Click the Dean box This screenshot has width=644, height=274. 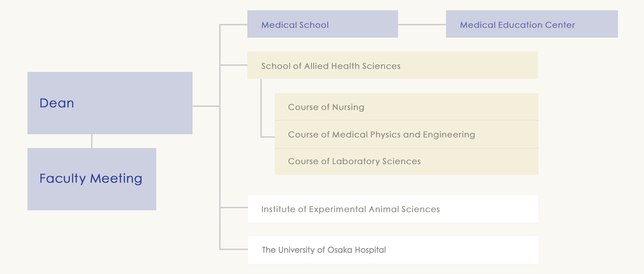(x=110, y=103)
